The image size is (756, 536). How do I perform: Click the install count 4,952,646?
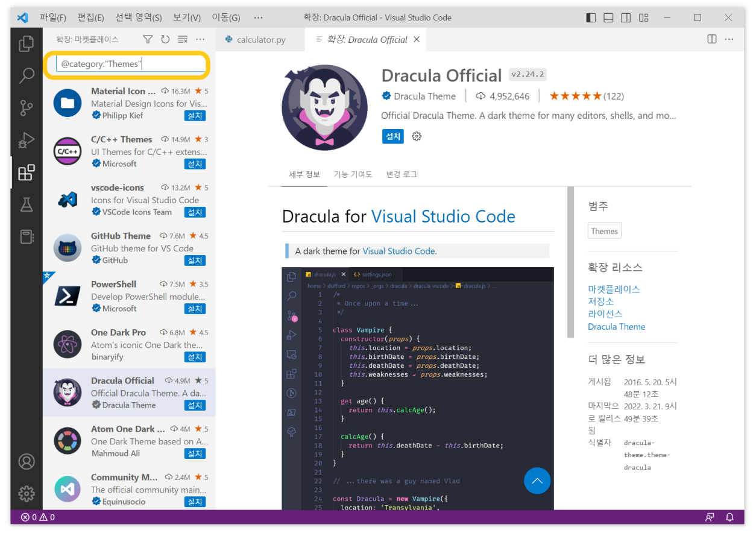pyautogui.click(x=503, y=96)
